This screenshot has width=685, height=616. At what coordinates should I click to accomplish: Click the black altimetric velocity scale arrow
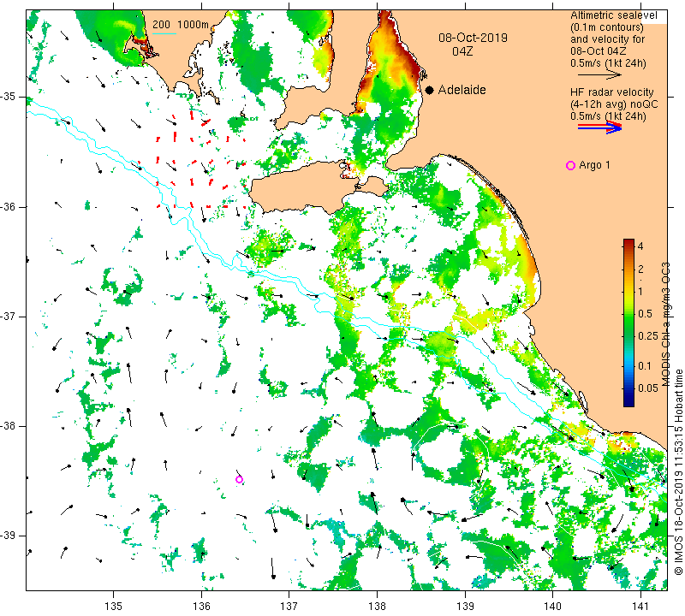point(599,75)
